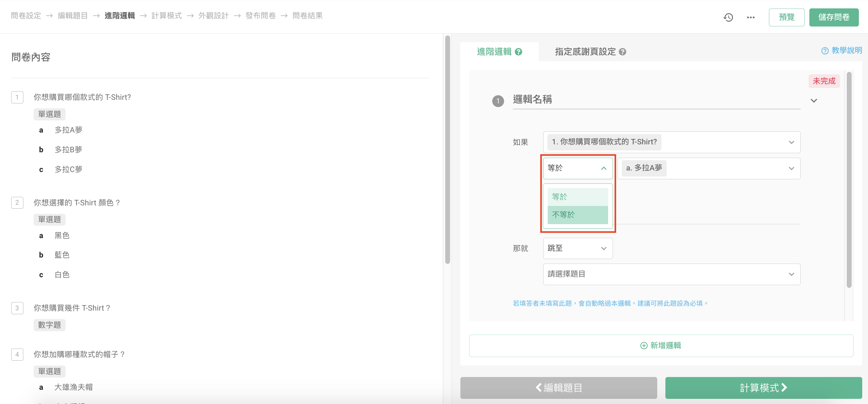
Task: Select 不等於 option in dropdown
Action: click(577, 215)
